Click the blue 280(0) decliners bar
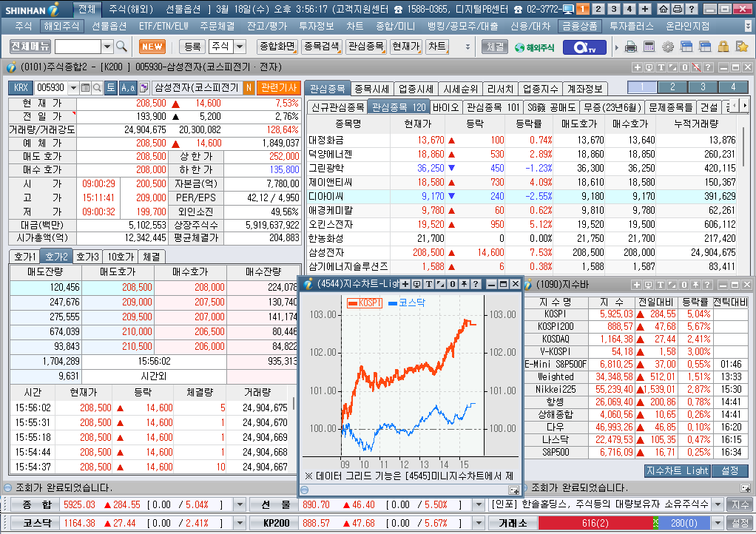Image resolution: width=756 pixels, height=534 pixels. coord(684,523)
